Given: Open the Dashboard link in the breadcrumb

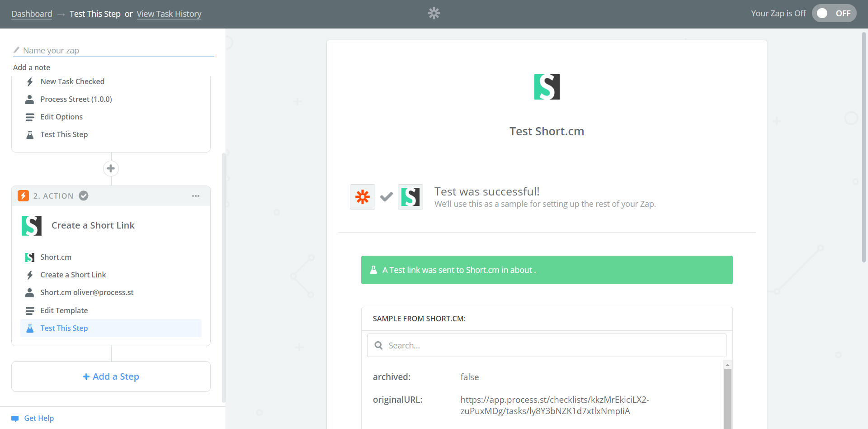Looking at the screenshot, I should point(31,14).
